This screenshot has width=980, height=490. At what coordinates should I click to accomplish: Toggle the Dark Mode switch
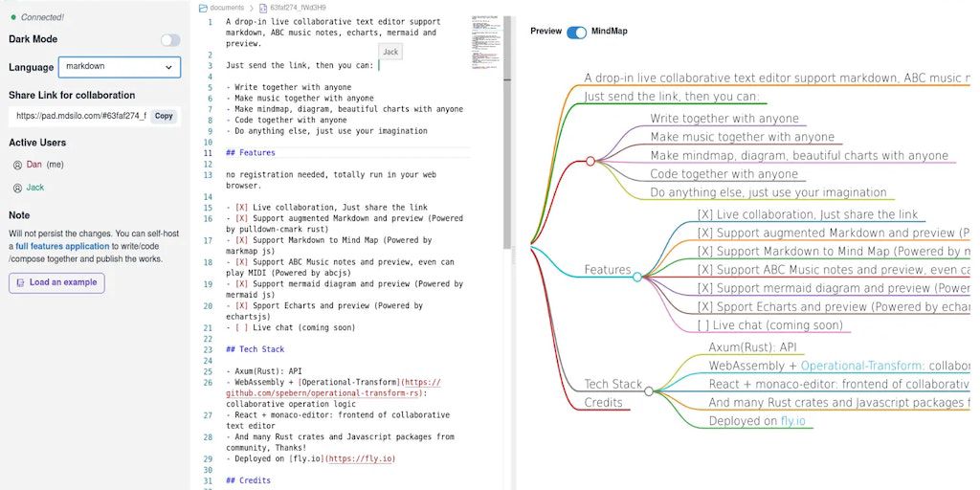click(170, 40)
